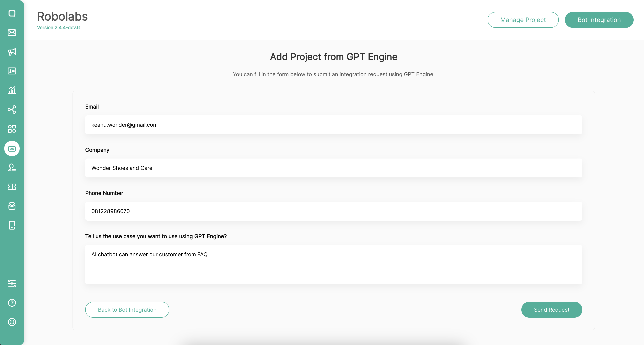Click the Bot Integration button
This screenshot has width=644, height=345.
point(599,20)
